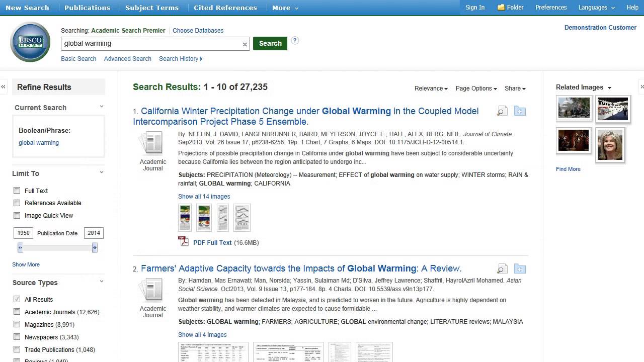Add California Winter Precipitation result to folder
The height and width of the screenshot is (362, 644).
coord(520,111)
